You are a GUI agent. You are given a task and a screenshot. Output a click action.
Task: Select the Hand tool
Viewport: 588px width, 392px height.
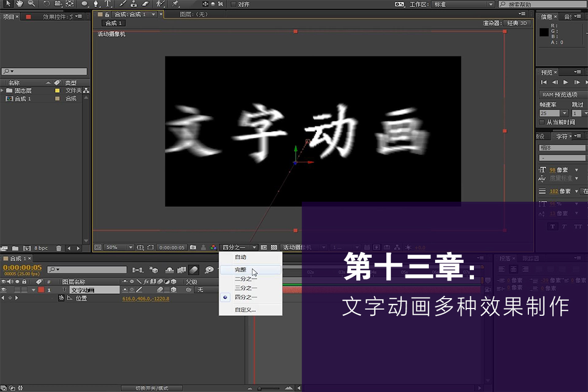20,4
